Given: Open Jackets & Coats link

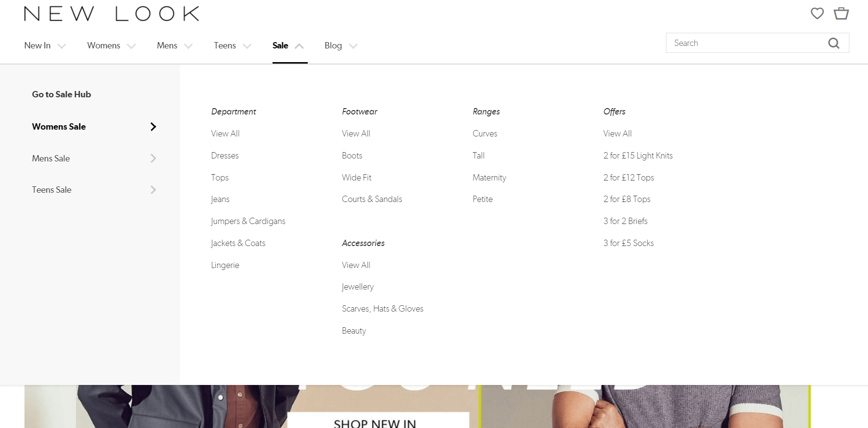Looking at the screenshot, I should (x=238, y=243).
